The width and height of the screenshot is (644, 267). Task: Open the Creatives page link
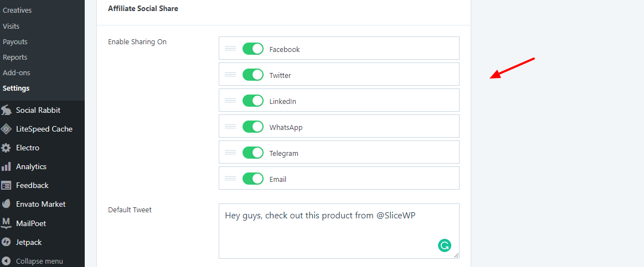pos(17,11)
